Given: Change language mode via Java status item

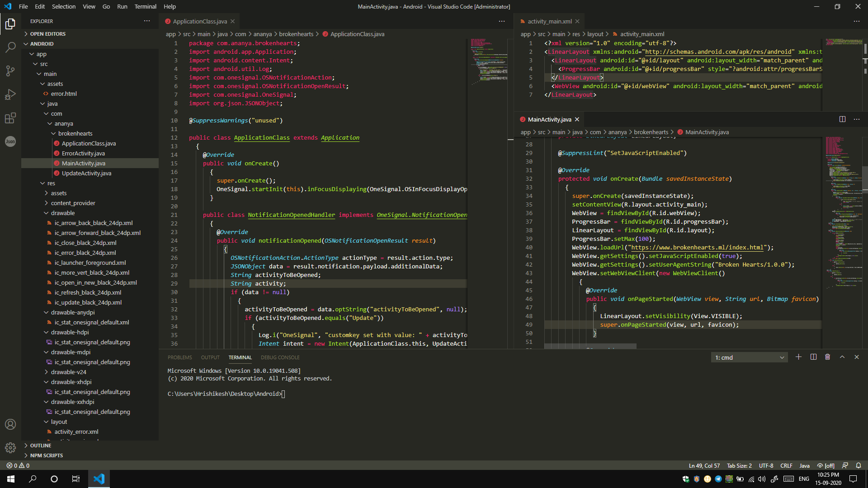Looking at the screenshot, I should tap(804, 465).
